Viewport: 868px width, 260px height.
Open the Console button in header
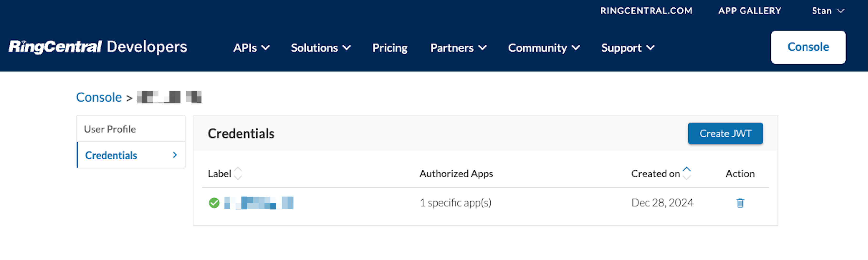(x=808, y=47)
